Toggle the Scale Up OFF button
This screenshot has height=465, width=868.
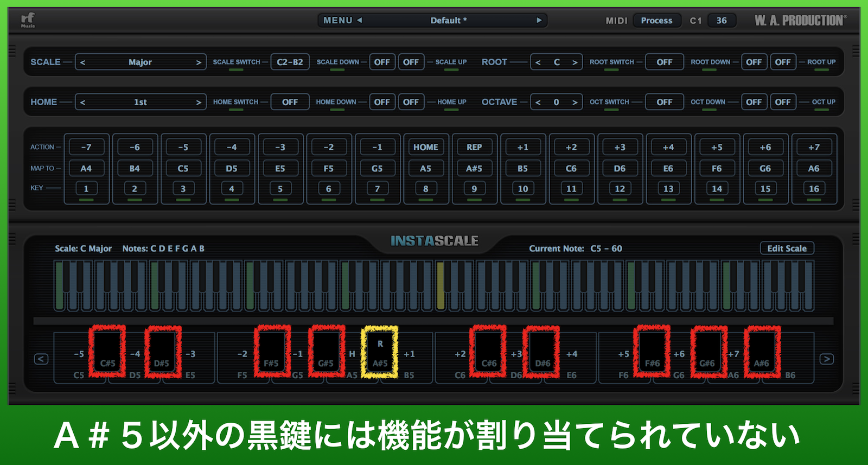(x=411, y=62)
